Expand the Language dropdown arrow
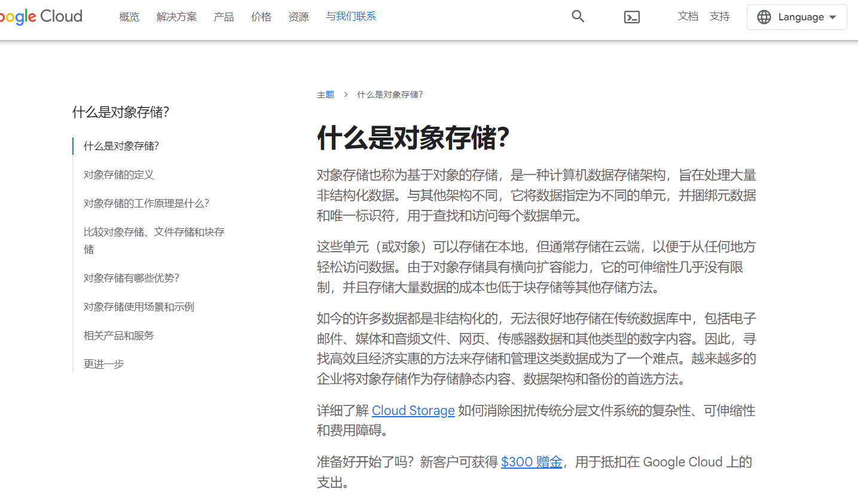 tap(832, 17)
